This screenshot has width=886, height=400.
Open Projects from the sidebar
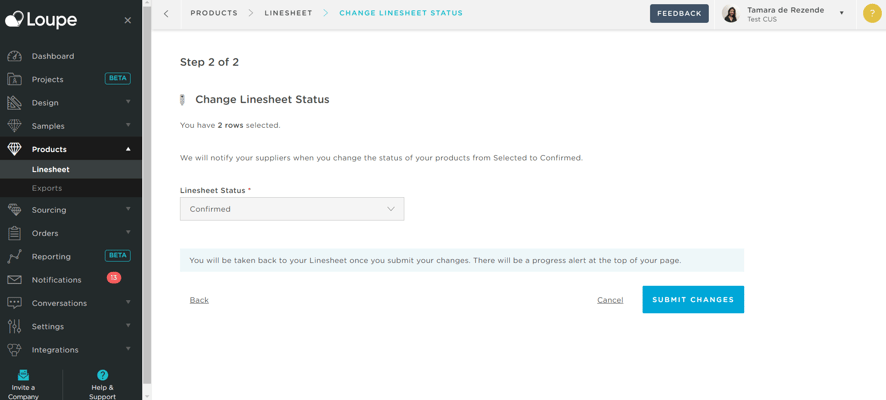pyautogui.click(x=47, y=80)
